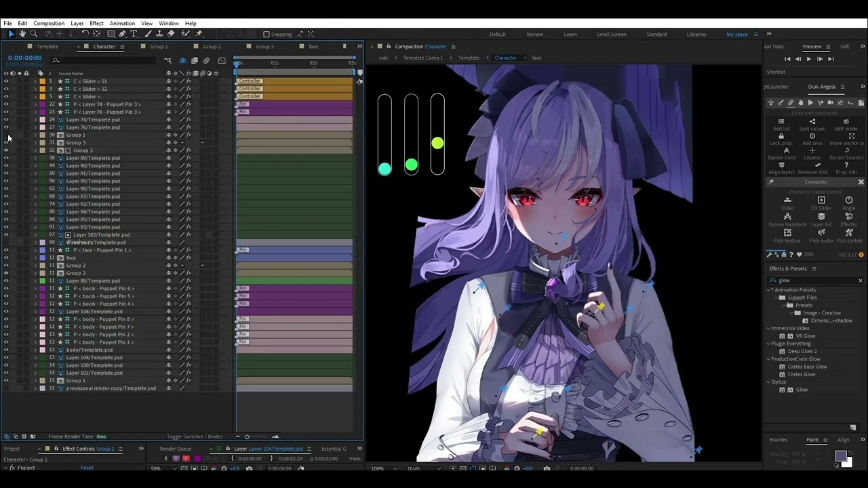Screen dimensions: 868x488
Task: Select the Hand tool in toolbar
Action: coord(22,34)
